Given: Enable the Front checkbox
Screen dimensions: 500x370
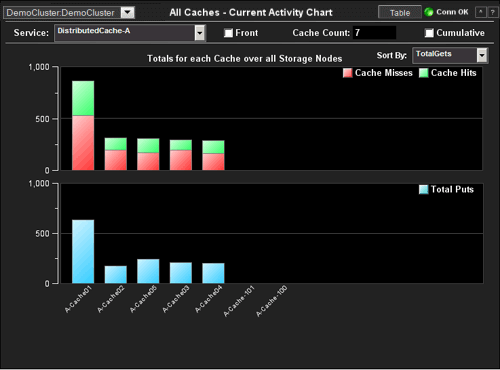Looking at the screenshot, I should point(228,33).
